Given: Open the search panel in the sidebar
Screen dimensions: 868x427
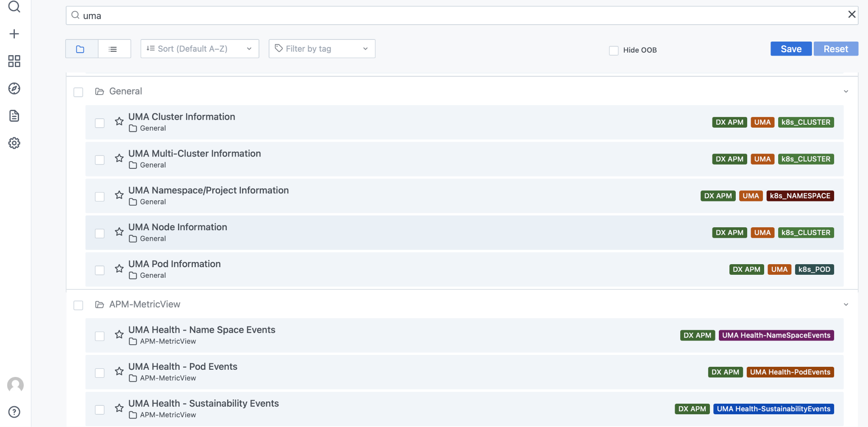Looking at the screenshot, I should click(x=14, y=7).
